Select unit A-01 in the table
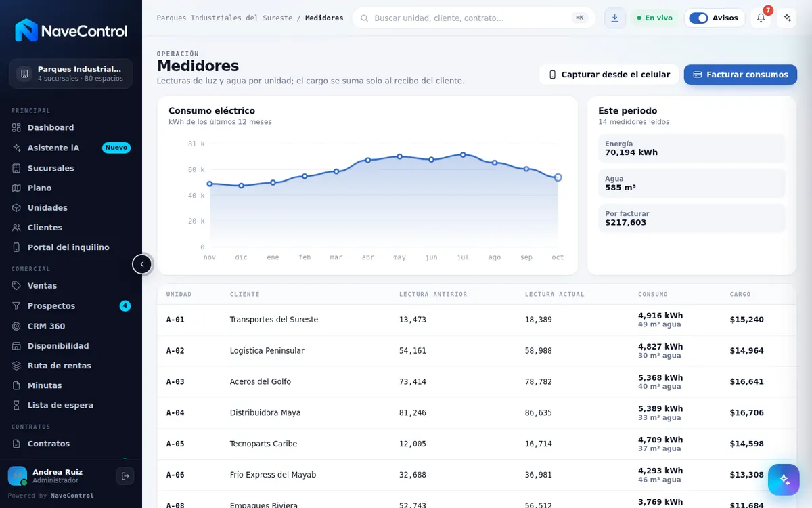 [x=175, y=320]
